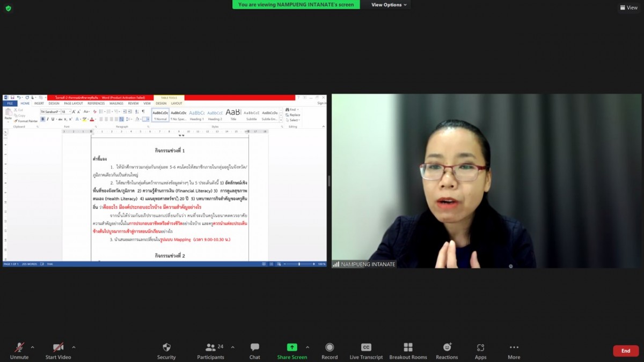644x362 pixels.
Task: Unmute the microphone in Zoom
Action: [19, 351]
